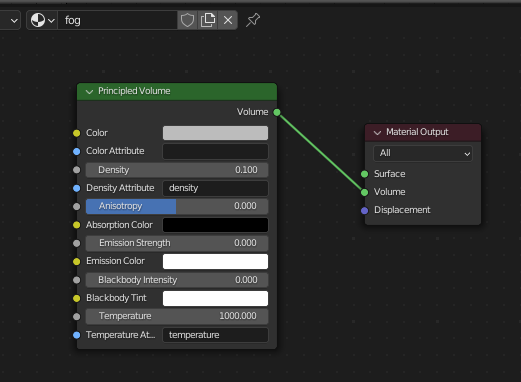The height and width of the screenshot is (382, 521).
Task: Click the Color Attribute socket
Action: click(x=77, y=152)
